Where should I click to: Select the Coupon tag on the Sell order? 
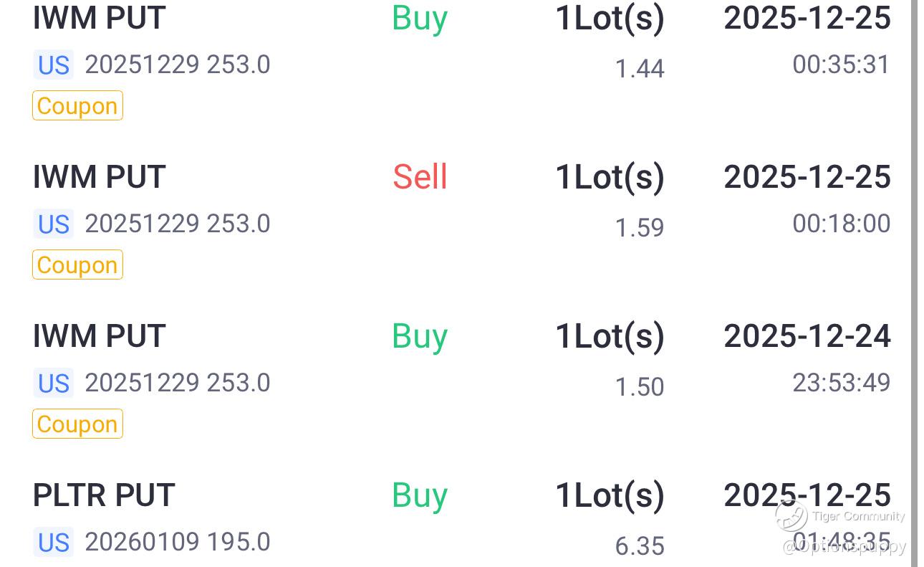[x=77, y=265]
